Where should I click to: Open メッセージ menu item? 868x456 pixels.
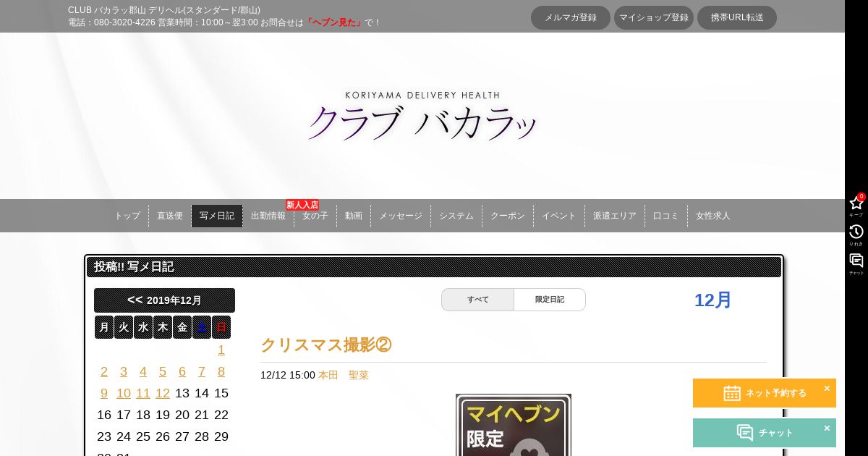tap(401, 216)
